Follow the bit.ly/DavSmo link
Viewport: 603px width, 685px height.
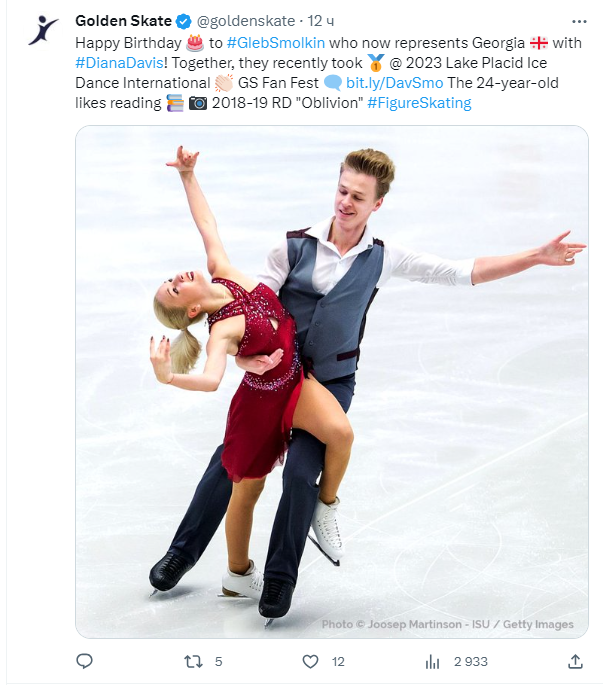click(395, 83)
